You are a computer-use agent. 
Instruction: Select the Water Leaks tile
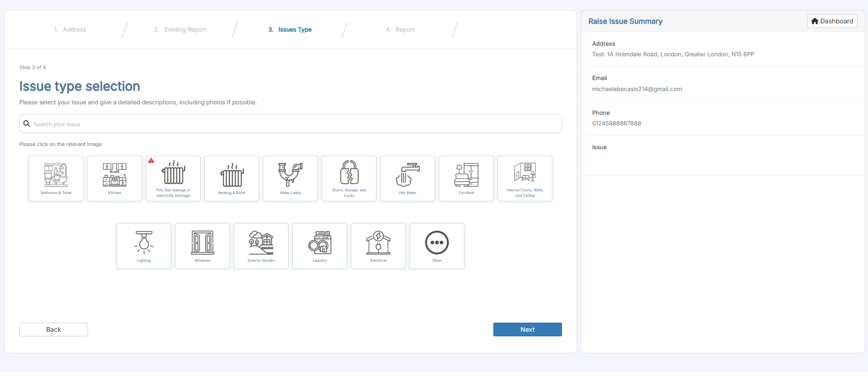290,178
